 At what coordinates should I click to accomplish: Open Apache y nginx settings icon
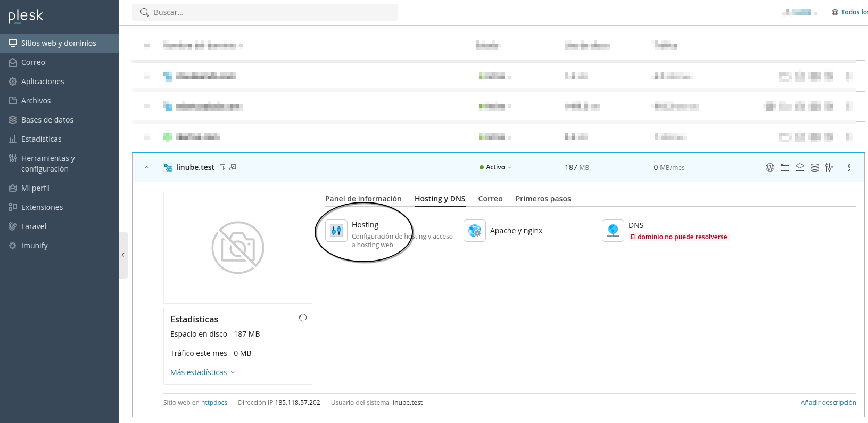[475, 231]
